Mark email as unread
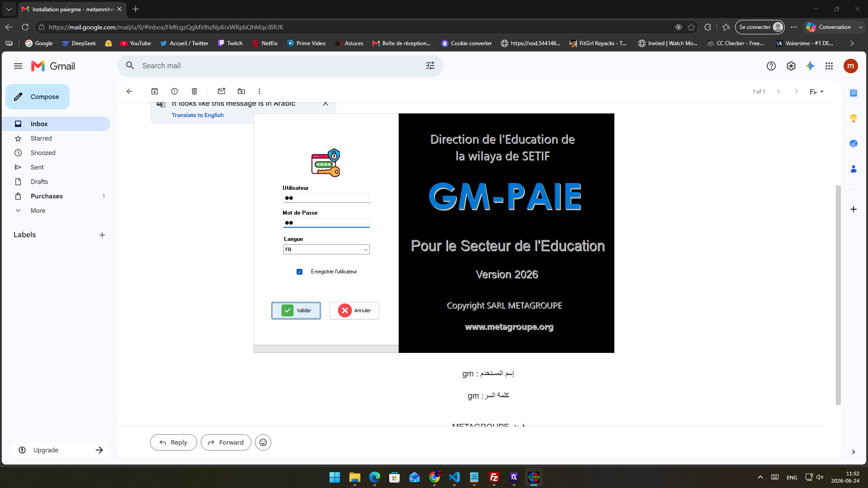Image resolution: width=868 pixels, height=488 pixels. click(x=222, y=91)
